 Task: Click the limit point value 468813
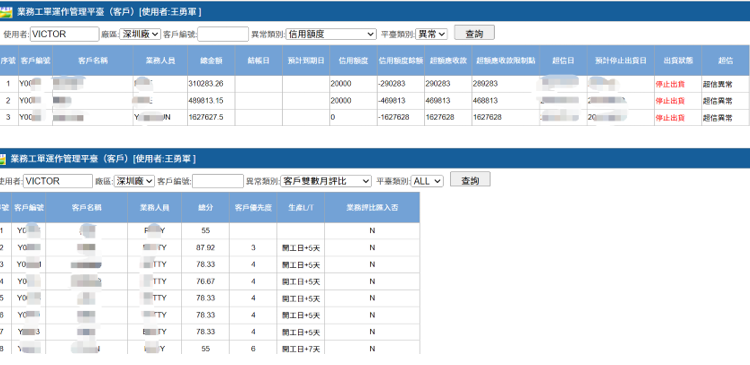pyautogui.click(x=485, y=101)
